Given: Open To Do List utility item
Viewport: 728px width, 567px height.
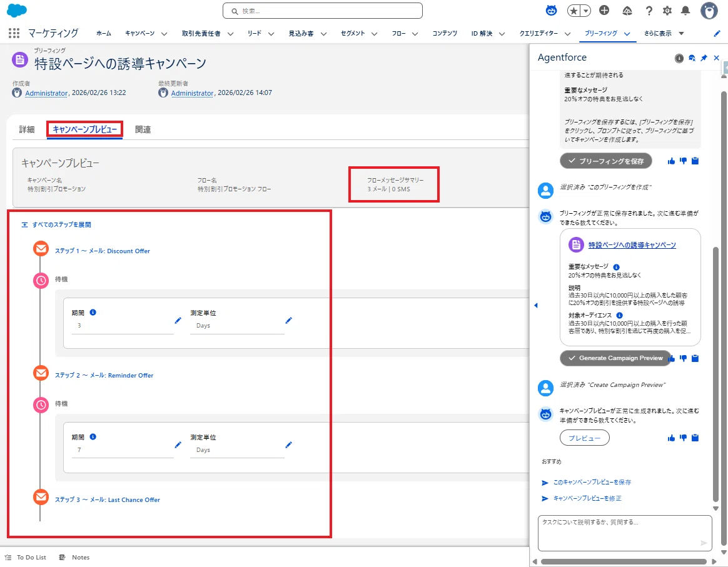Looking at the screenshot, I should 26,557.
